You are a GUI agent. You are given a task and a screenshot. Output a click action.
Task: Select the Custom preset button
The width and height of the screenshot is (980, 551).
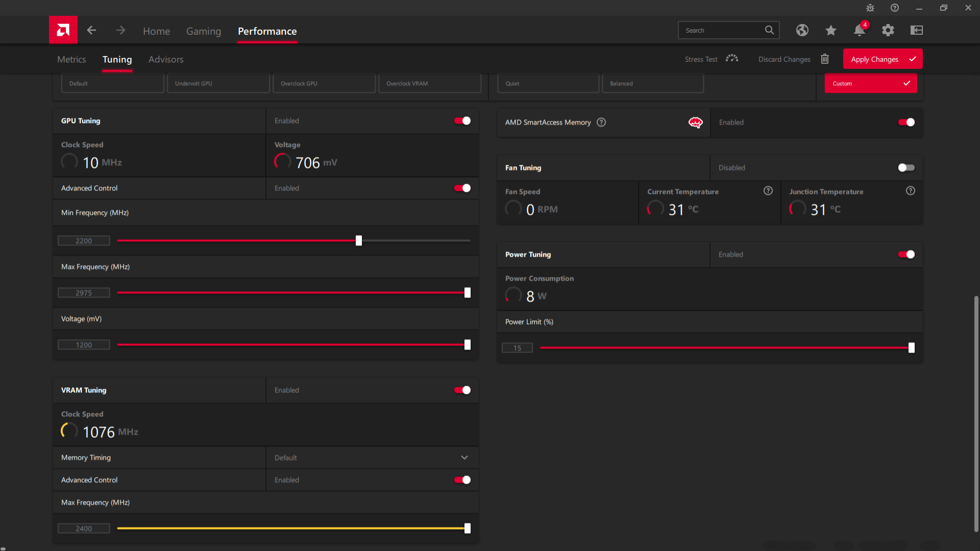[x=871, y=83]
